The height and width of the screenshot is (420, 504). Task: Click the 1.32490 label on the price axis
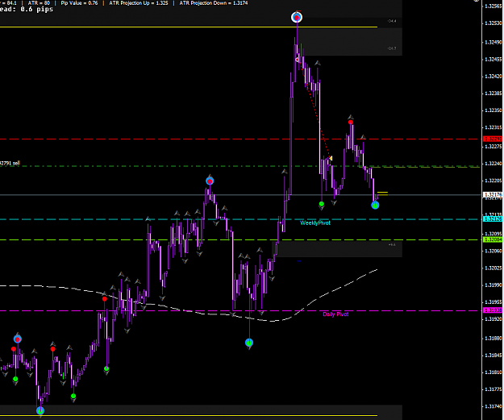[x=494, y=42]
